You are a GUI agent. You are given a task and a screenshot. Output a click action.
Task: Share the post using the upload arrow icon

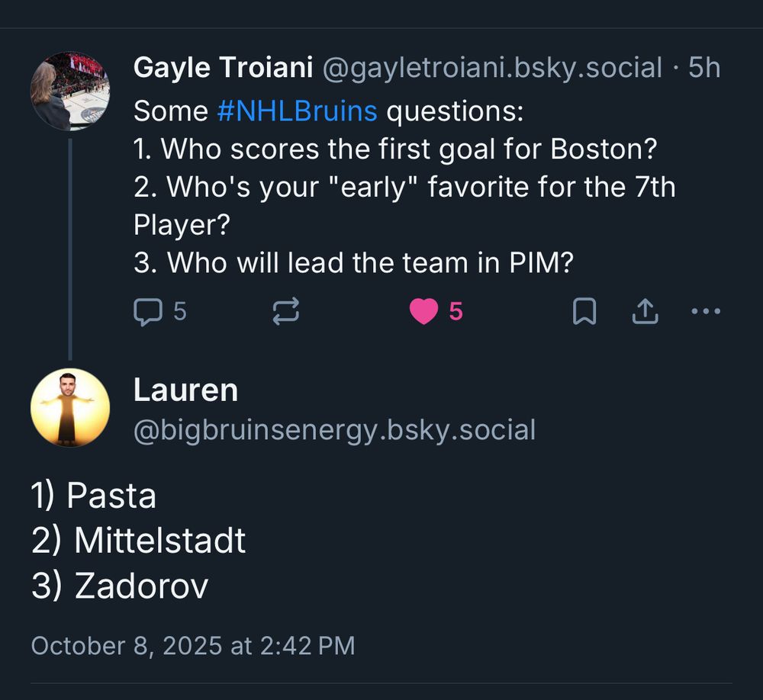645,311
